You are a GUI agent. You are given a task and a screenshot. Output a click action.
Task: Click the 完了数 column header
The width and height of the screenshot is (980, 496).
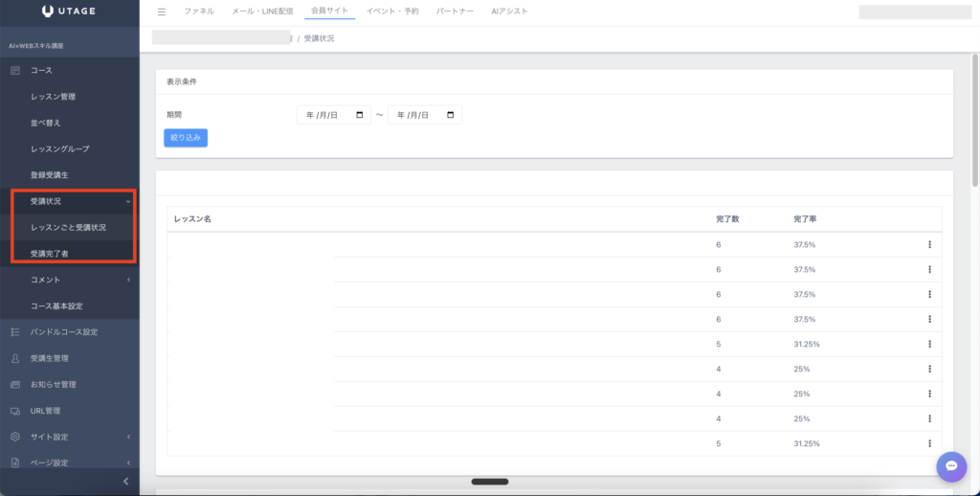point(727,219)
